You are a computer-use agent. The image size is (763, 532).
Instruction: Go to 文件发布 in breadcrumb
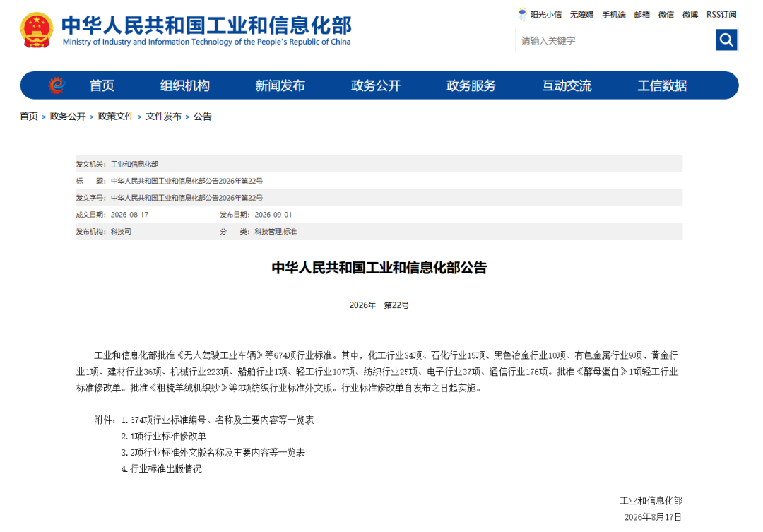pos(163,117)
